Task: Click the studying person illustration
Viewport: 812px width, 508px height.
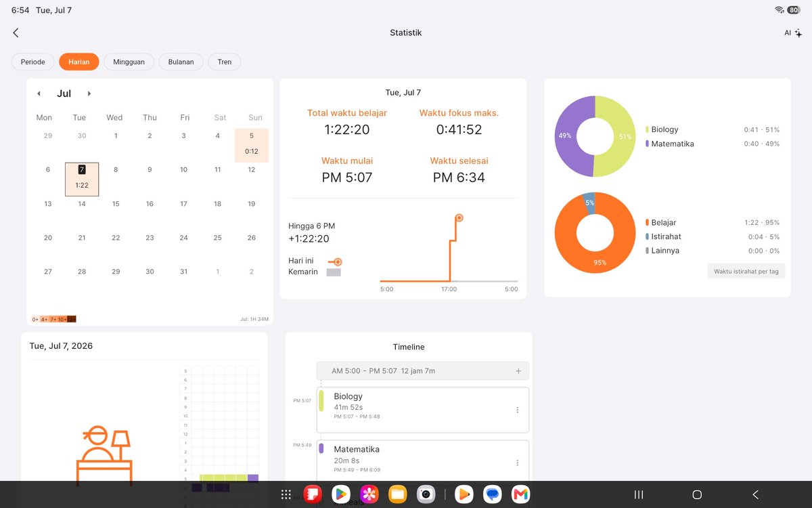Action: tap(104, 455)
